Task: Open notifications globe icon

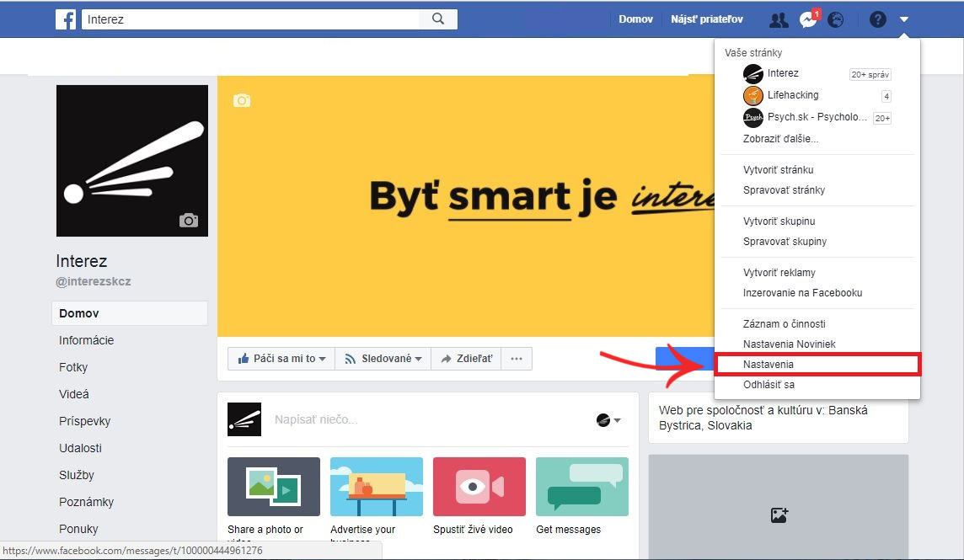Action: click(x=836, y=19)
